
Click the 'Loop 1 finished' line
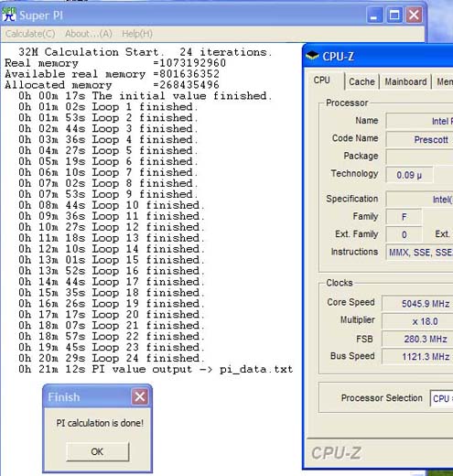[108, 107]
